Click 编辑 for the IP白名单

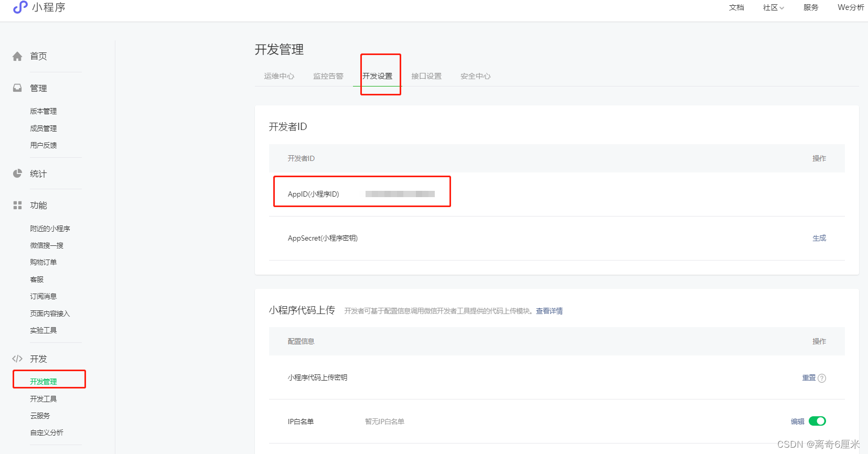(x=798, y=421)
